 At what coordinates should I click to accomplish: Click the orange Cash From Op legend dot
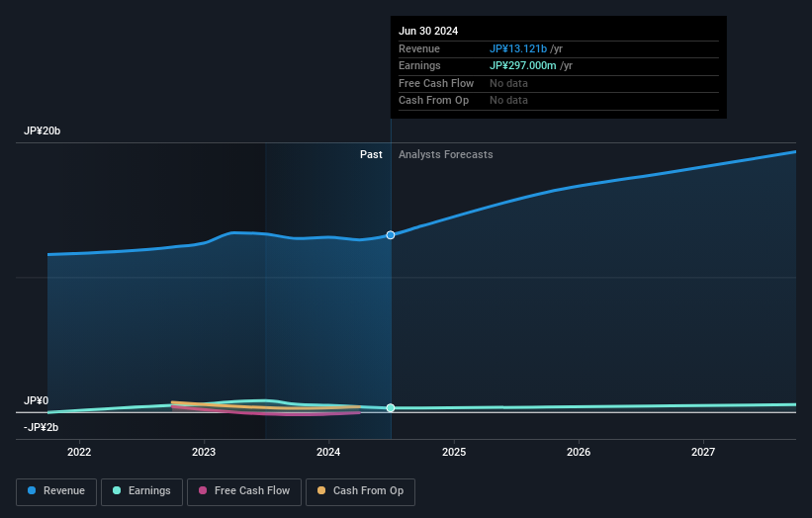(x=321, y=490)
